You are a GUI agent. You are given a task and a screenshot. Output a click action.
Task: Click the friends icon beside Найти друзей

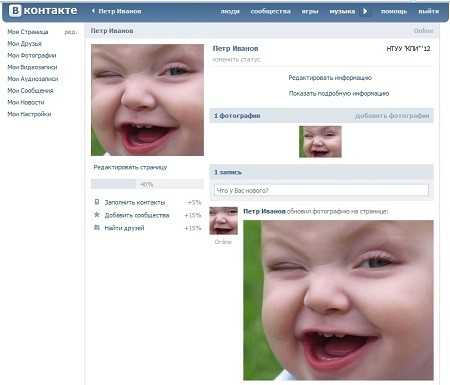[x=97, y=228]
